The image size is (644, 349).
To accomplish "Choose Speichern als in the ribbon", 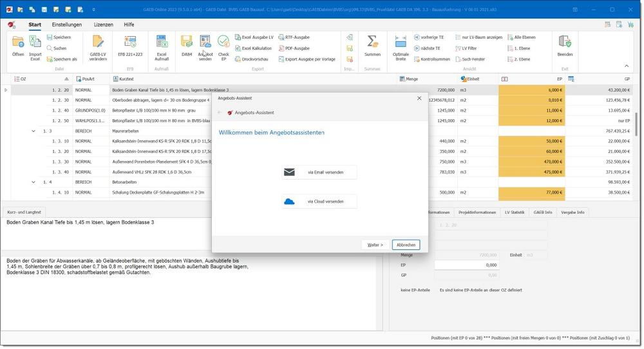I will (x=62, y=59).
